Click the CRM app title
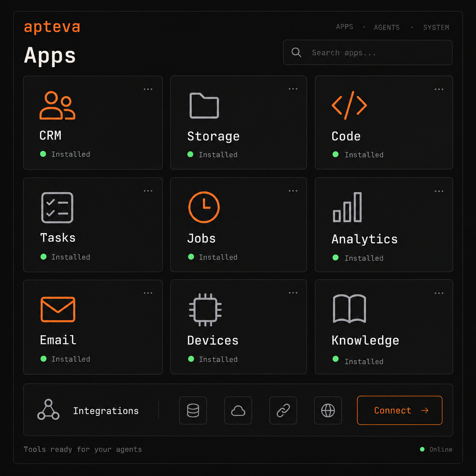This screenshot has width=476, height=476. point(50,136)
